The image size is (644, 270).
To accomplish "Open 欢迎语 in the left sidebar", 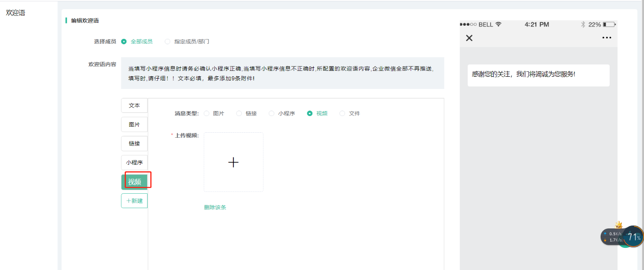I will [15, 13].
